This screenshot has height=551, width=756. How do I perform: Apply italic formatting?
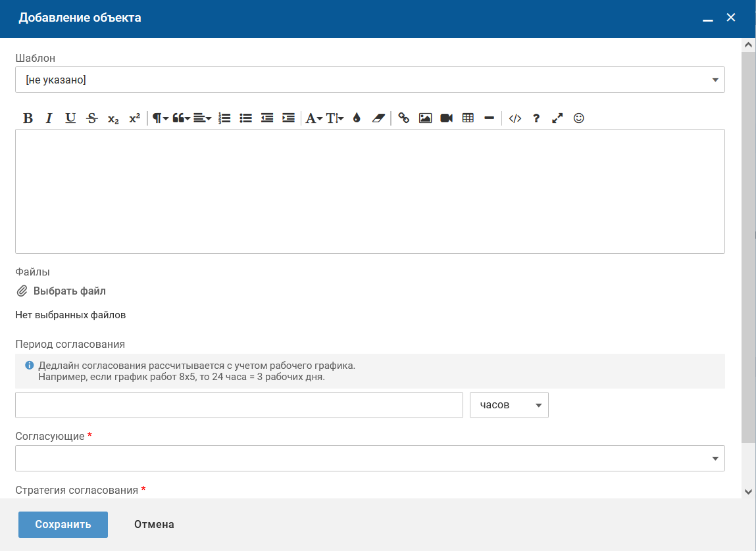(x=49, y=118)
